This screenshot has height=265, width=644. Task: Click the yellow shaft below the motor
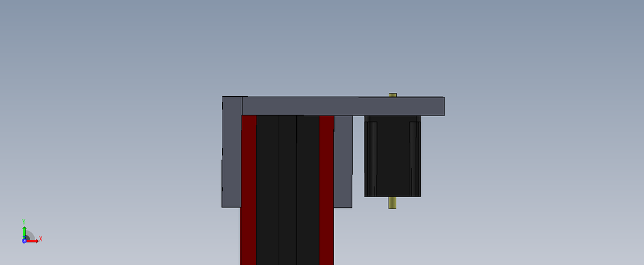[x=392, y=202]
